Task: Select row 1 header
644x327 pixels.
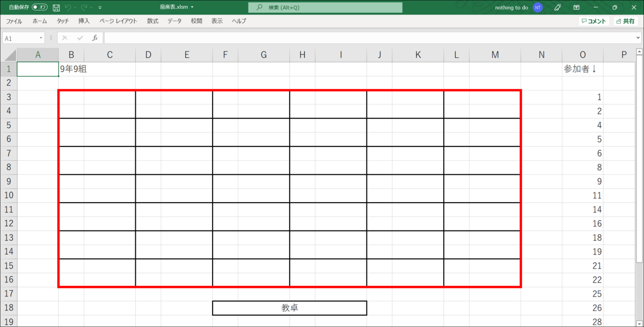Action: click(x=8, y=69)
